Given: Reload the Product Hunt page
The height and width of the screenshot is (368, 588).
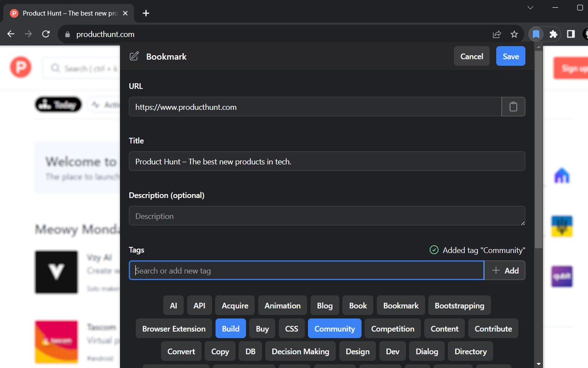Looking at the screenshot, I should pos(46,34).
